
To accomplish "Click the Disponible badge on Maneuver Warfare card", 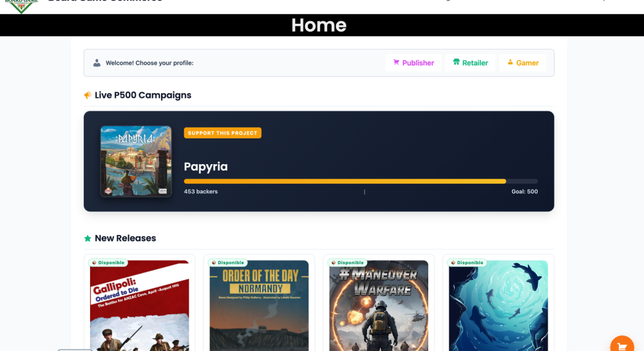I will click(x=347, y=263).
